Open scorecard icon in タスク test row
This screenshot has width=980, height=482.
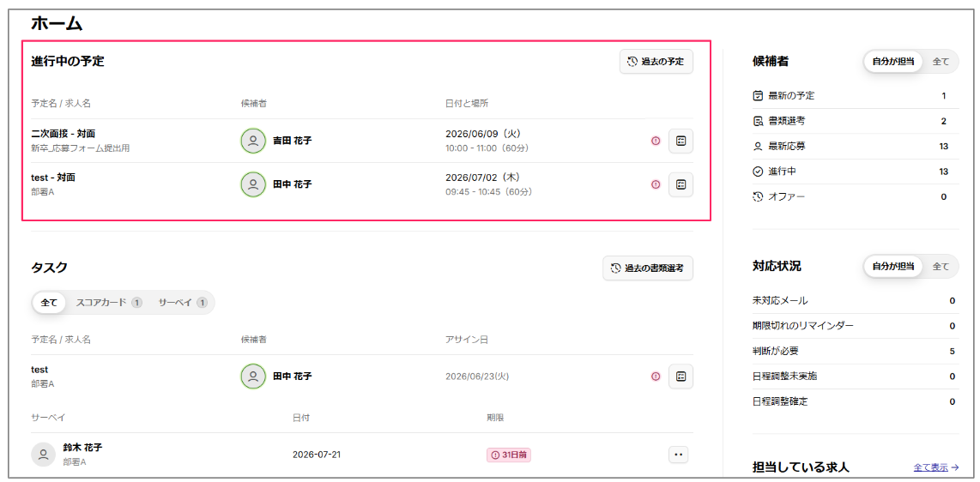[681, 377]
